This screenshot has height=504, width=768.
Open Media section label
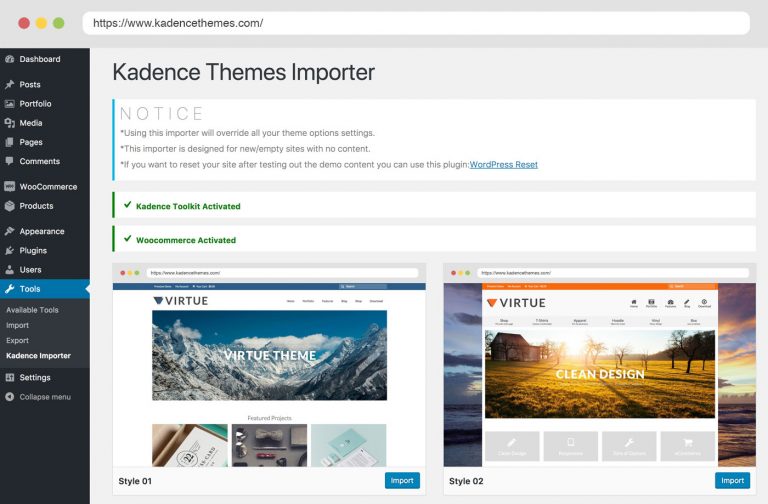[x=31, y=123]
